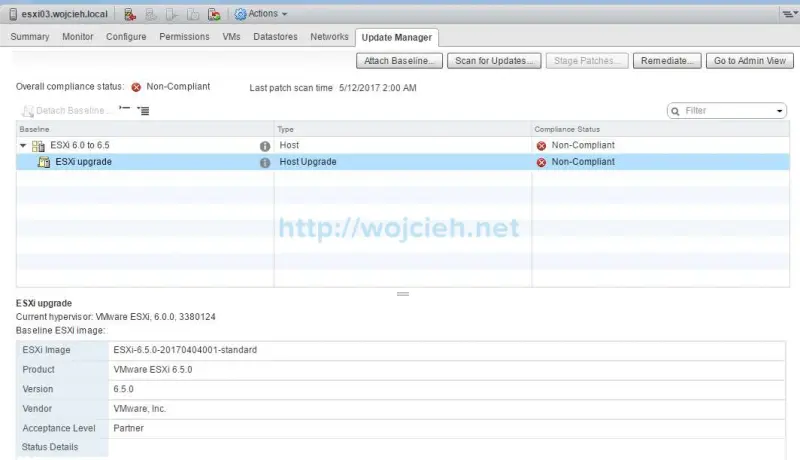Click the VMware ESXi 6.5.0 product value

(x=153, y=369)
